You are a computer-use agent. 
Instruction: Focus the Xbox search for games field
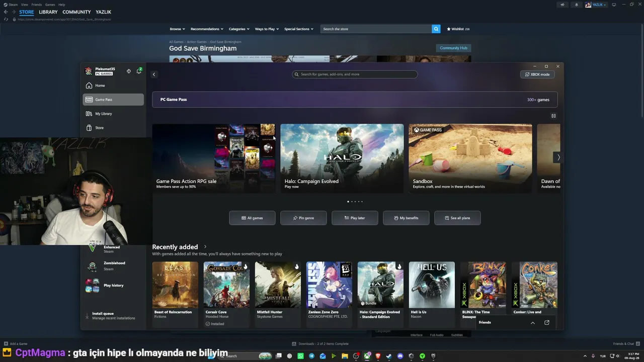[x=355, y=74]
